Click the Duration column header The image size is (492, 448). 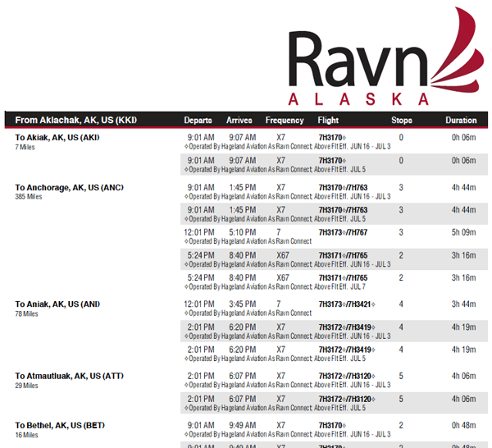461,121
